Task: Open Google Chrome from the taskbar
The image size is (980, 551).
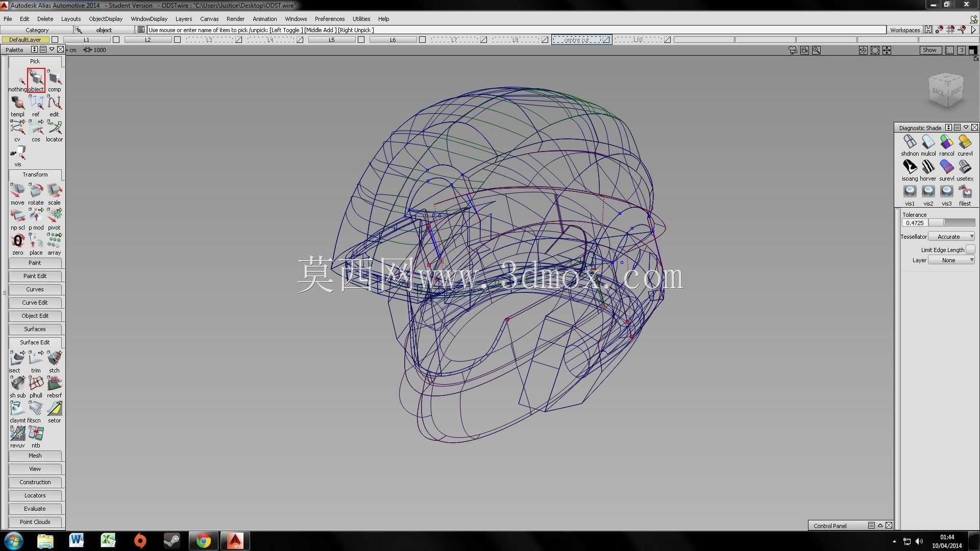Action: tap(204, 541)
